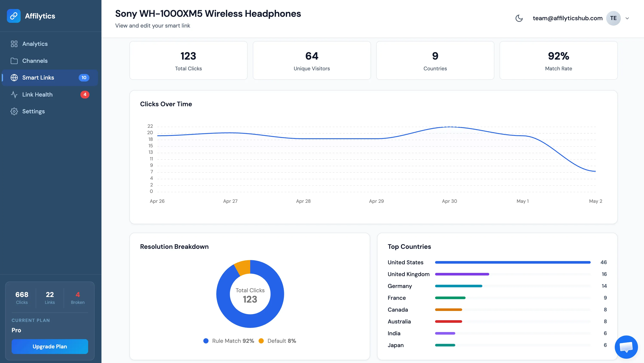Viewport: 644px width, 363px height.
Task: Click the Link Health red badge 4
Action: [85, 95]
